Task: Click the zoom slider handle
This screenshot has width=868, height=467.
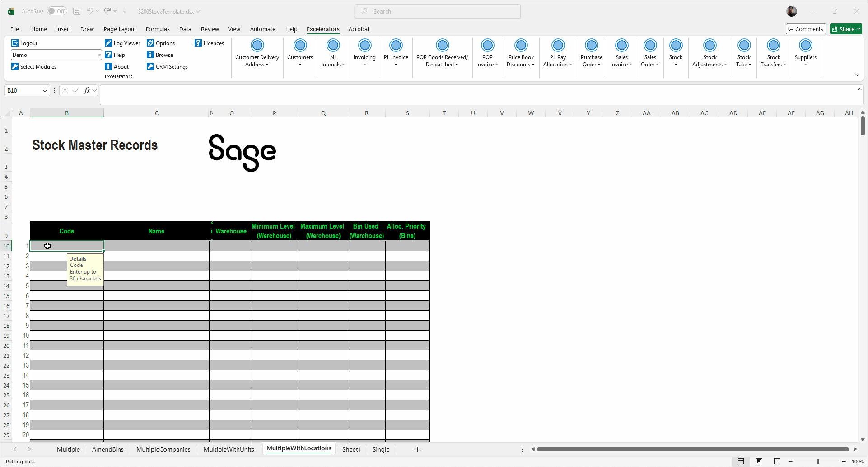Action: (817, 462)
